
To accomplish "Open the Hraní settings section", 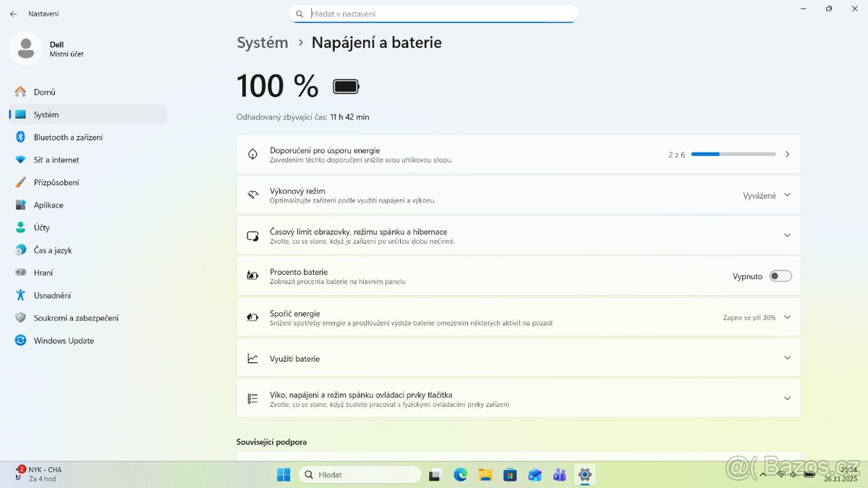I will click(x=45, y=273).
